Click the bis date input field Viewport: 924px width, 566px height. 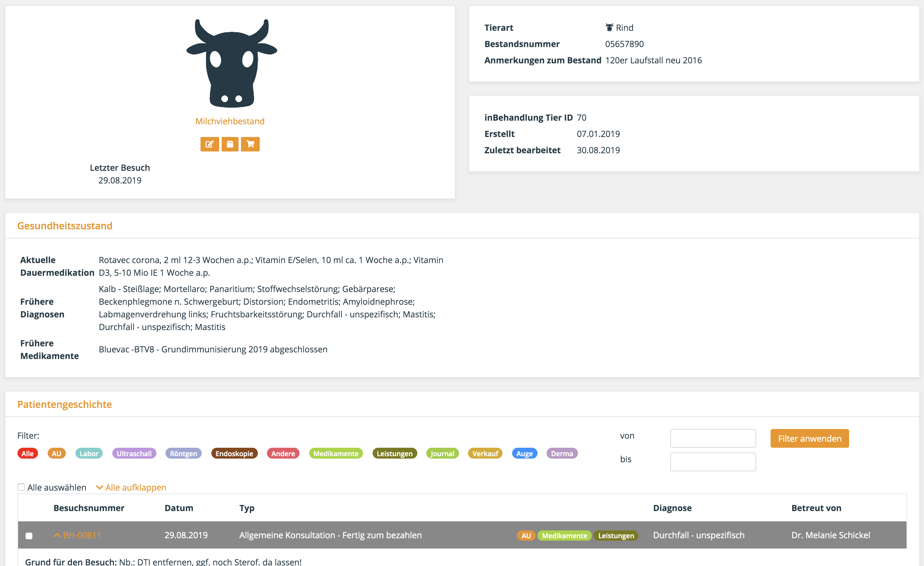[x=713, y=462]
